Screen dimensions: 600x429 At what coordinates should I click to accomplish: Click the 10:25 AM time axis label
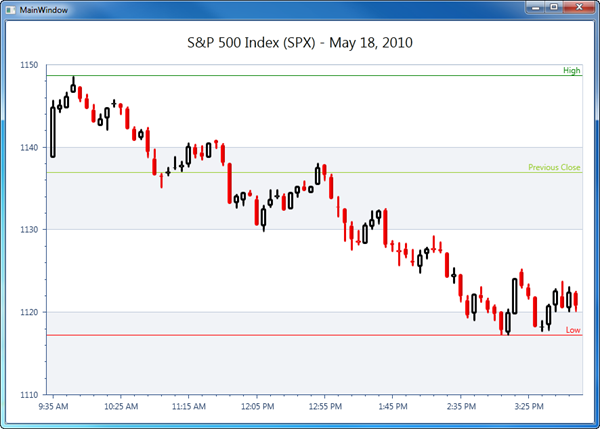coord(121,406)
